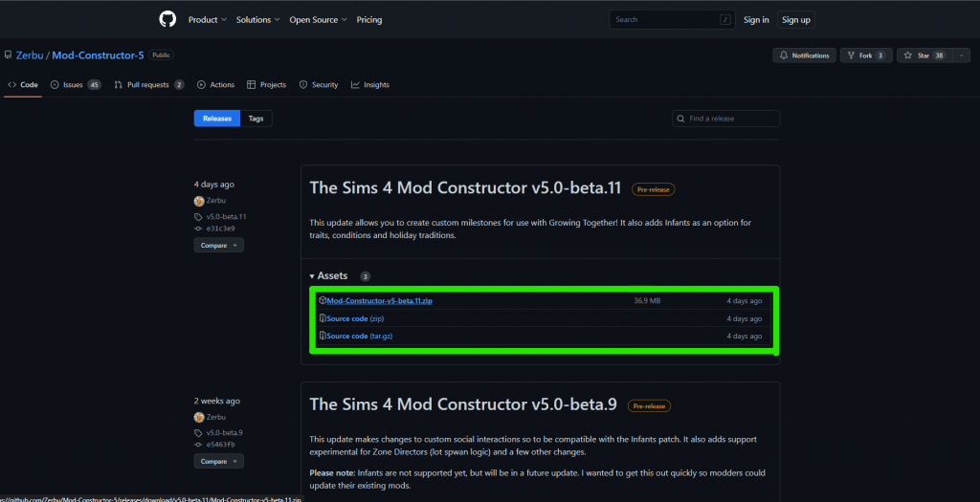980x502 pixels.
Task: Open Compare dropdown for v5.0-beta.11
Action: 219,246
